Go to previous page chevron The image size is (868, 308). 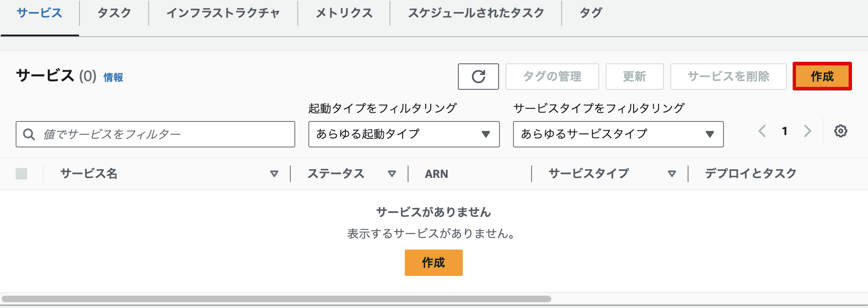(762, 131)
